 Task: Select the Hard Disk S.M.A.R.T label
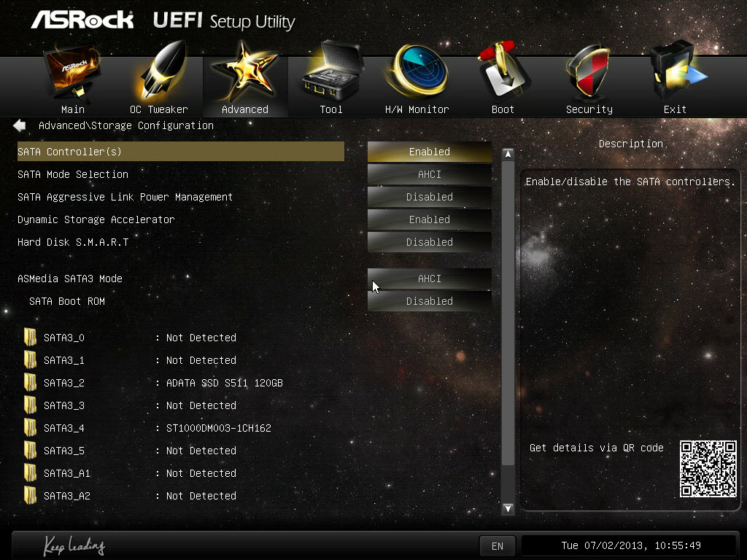(73, 242)
